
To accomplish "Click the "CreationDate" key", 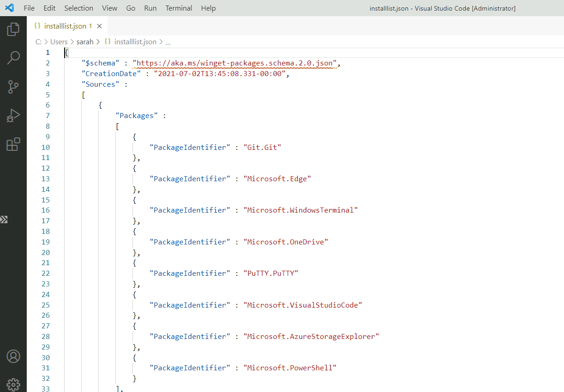I will point(111,74).
